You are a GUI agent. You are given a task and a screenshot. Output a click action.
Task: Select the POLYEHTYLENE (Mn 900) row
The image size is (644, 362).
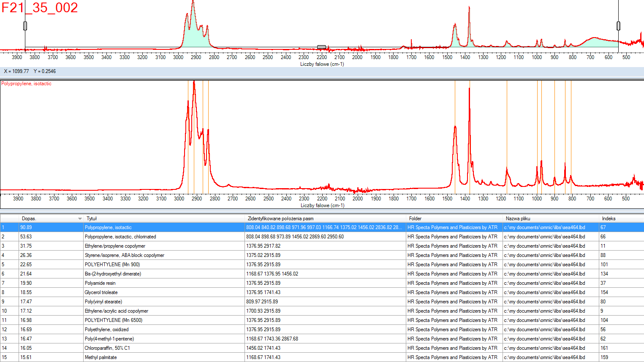tap(112, 265)
